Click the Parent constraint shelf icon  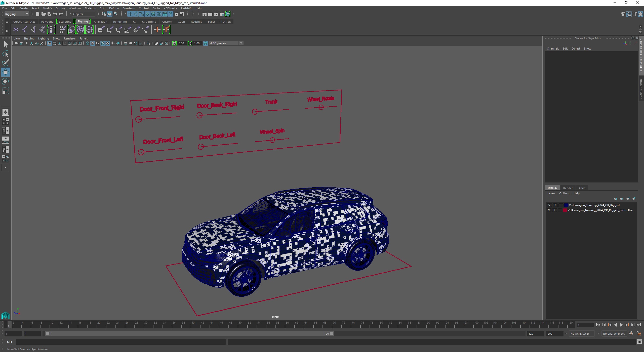point(101,30)
